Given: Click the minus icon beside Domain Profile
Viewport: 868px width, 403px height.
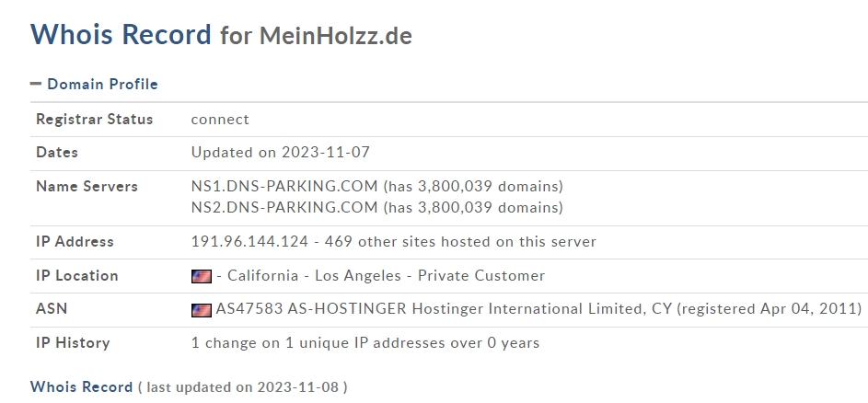Looking at the screenshot, I should (36, 84).
